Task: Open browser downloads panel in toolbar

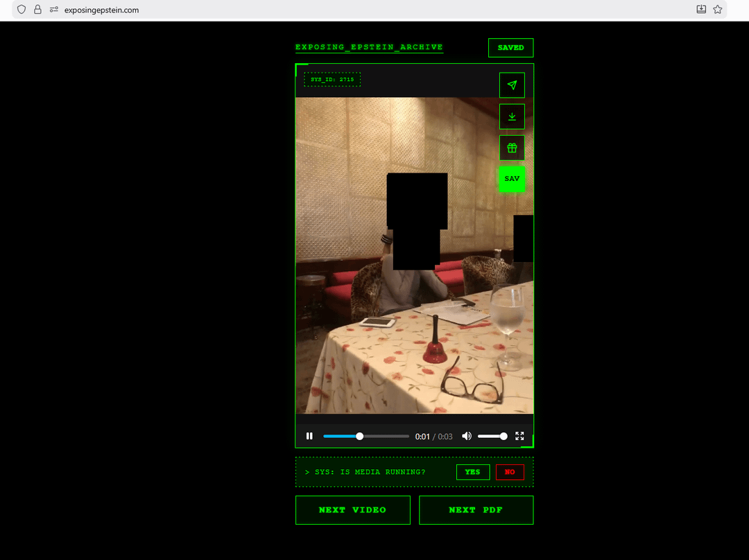Action: point(701,10)
